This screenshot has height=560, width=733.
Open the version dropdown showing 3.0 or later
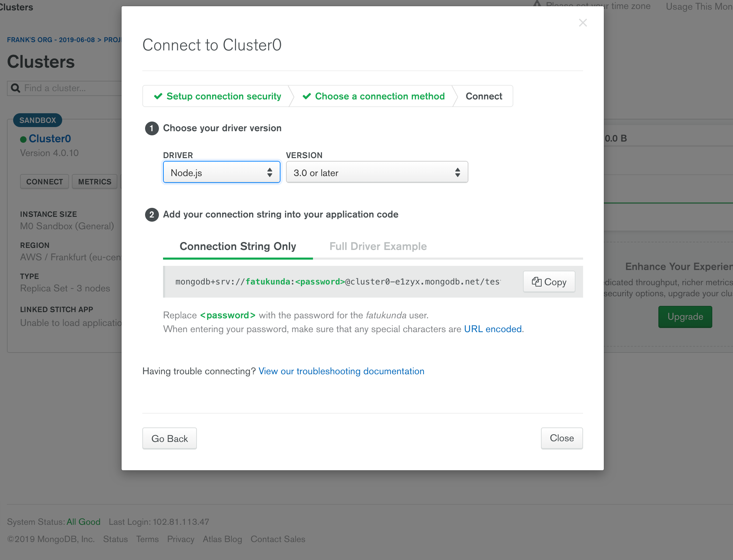377,172
